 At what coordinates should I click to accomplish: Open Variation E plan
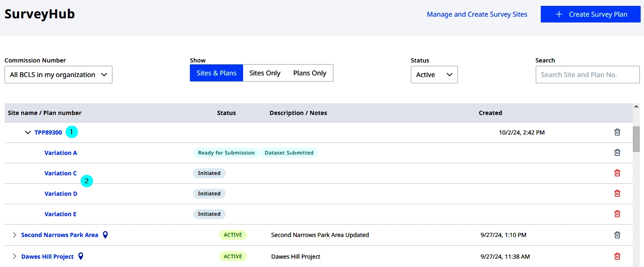[60, 214]
